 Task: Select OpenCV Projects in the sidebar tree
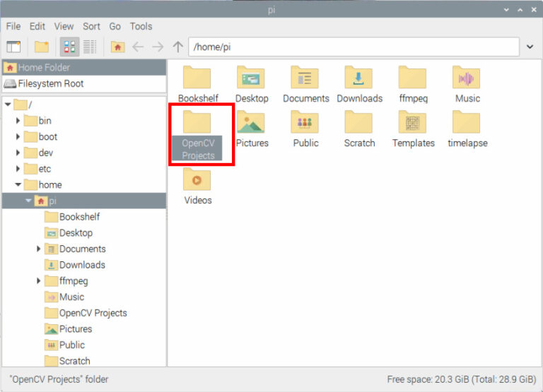[93, 313]
